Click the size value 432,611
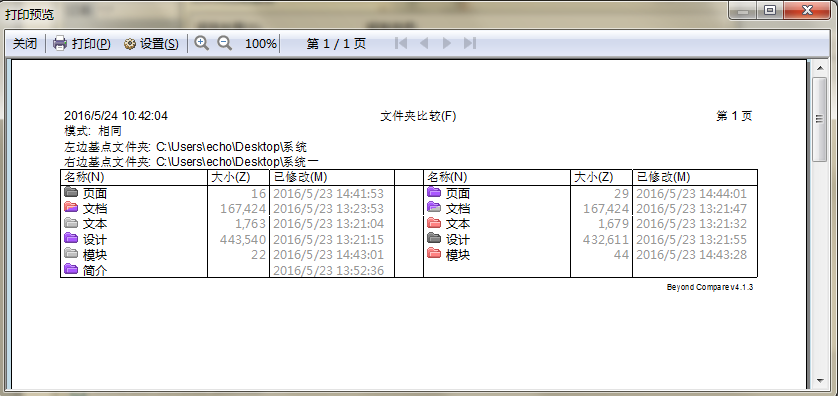 606,239
